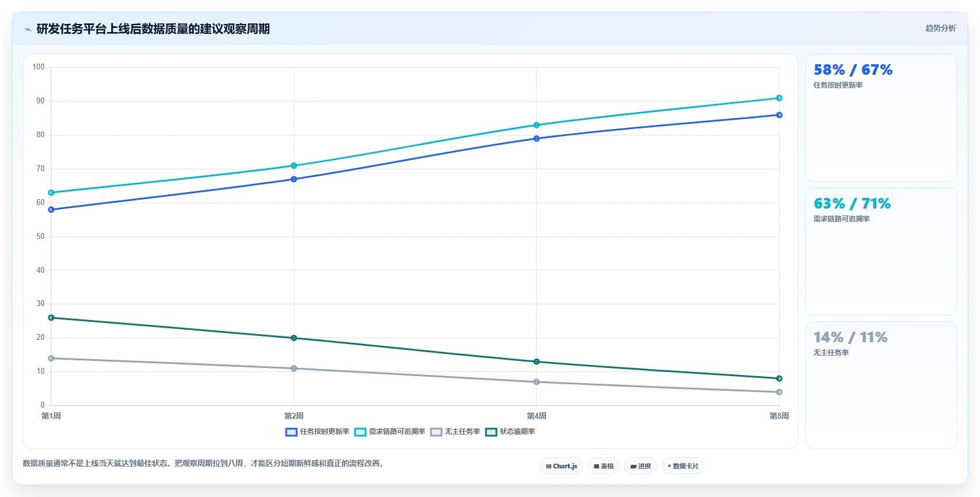Click the 进度 chip

tap(641, 466)
